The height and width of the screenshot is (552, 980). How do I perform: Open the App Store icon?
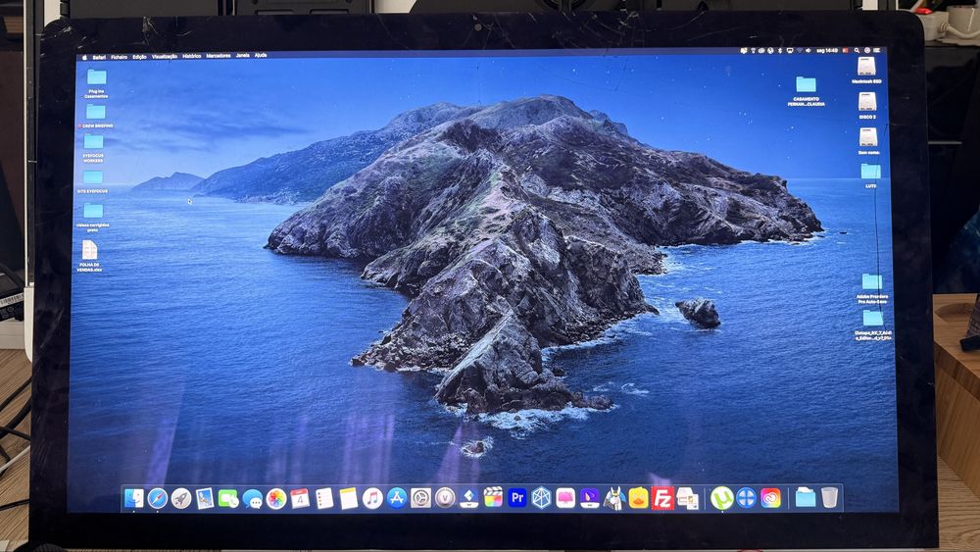(x=396, y=498)
